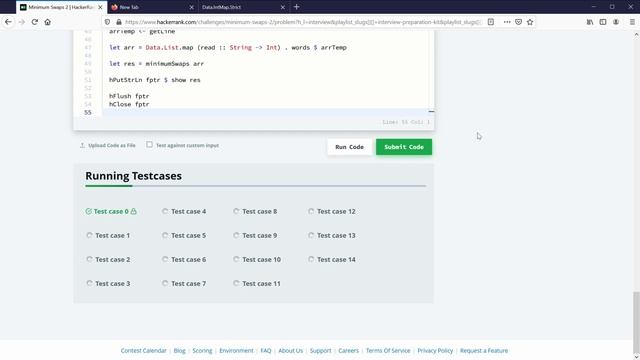
Task: Close the New Tab tab
Action: coord(191,7)
